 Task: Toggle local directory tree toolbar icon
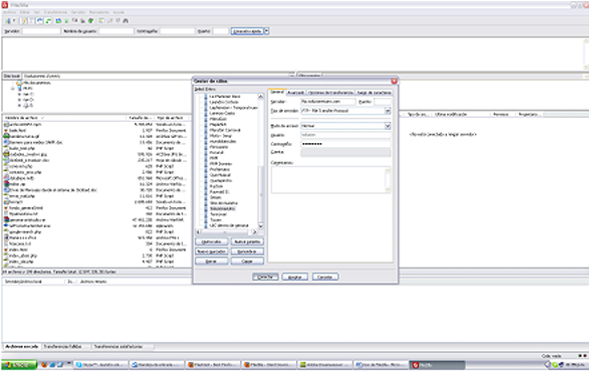click(x=32, y=21)
